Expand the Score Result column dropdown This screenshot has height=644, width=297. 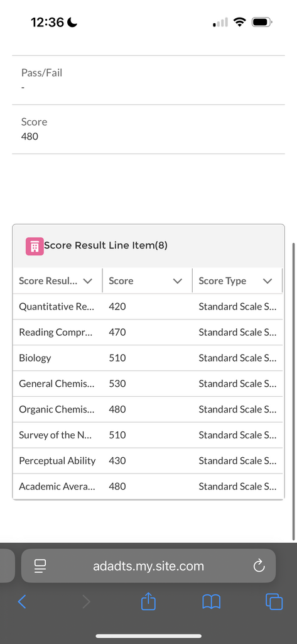click(87, 281)
